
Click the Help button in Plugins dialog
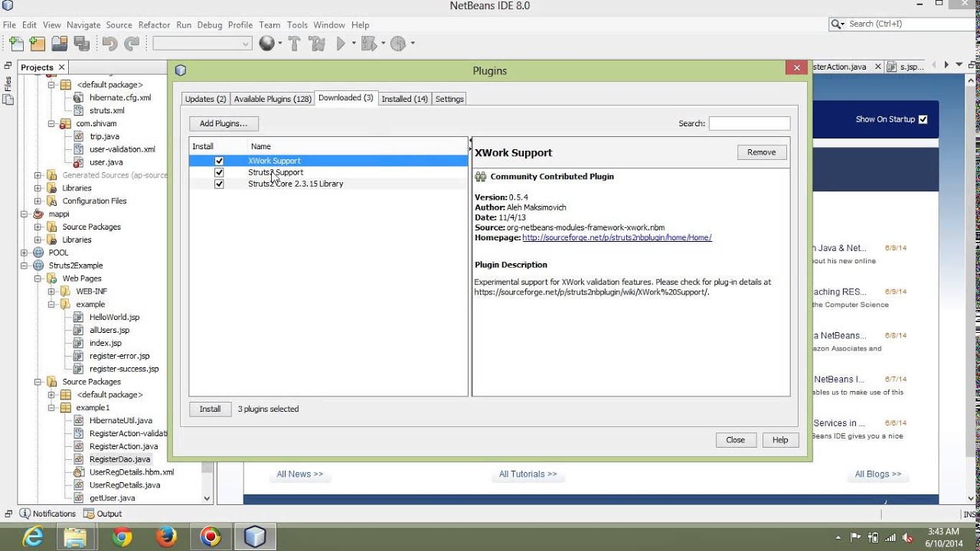[780, 440]
